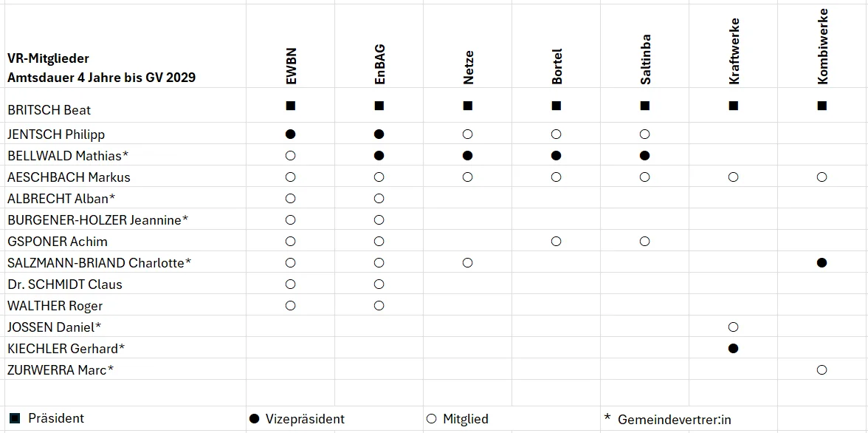Select the Netze column header

click(x=468, y=67)
